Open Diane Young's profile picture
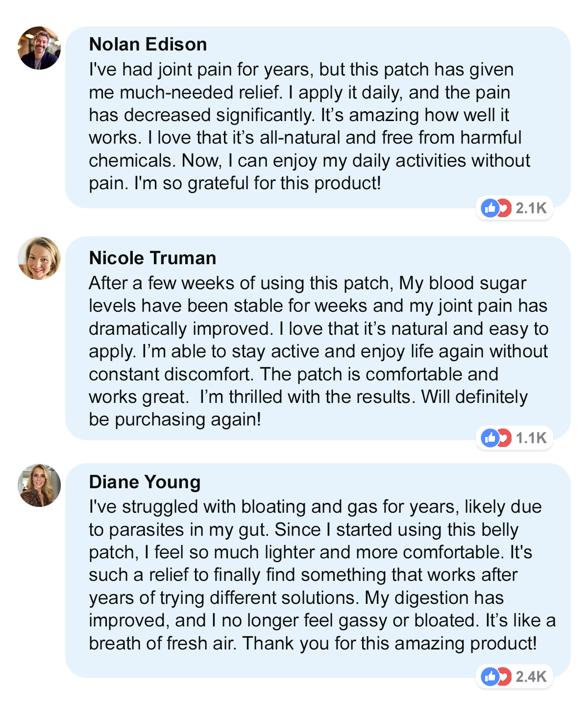Viewport: 588px width, 723px height. click(x=39, y=485)
